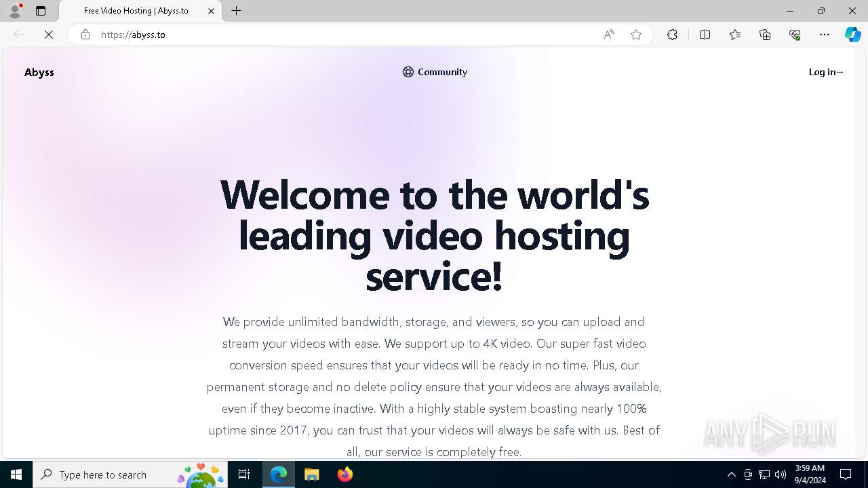
Task: Open the Favorites list
Action: tap(735, 35)
